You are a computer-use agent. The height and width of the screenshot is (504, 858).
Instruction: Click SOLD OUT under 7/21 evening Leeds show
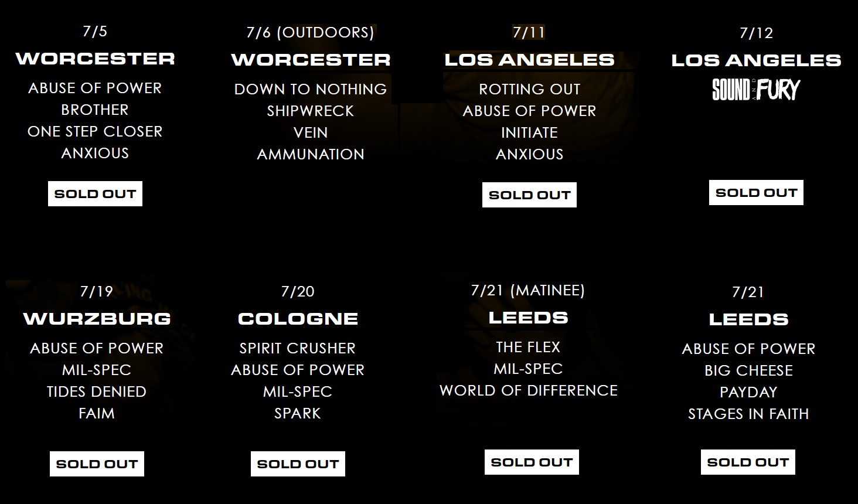748,462
